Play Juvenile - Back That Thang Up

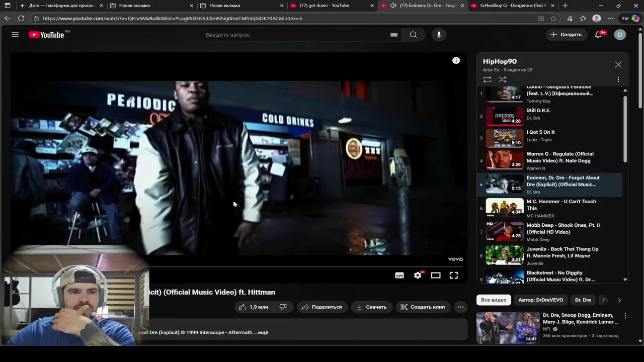click(549, 255)
